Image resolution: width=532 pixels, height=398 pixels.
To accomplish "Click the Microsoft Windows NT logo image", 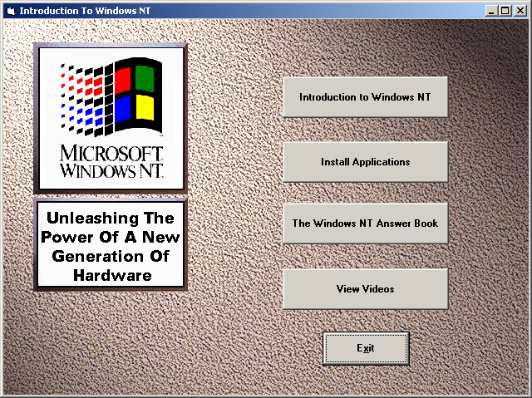I will click(111, 118).
